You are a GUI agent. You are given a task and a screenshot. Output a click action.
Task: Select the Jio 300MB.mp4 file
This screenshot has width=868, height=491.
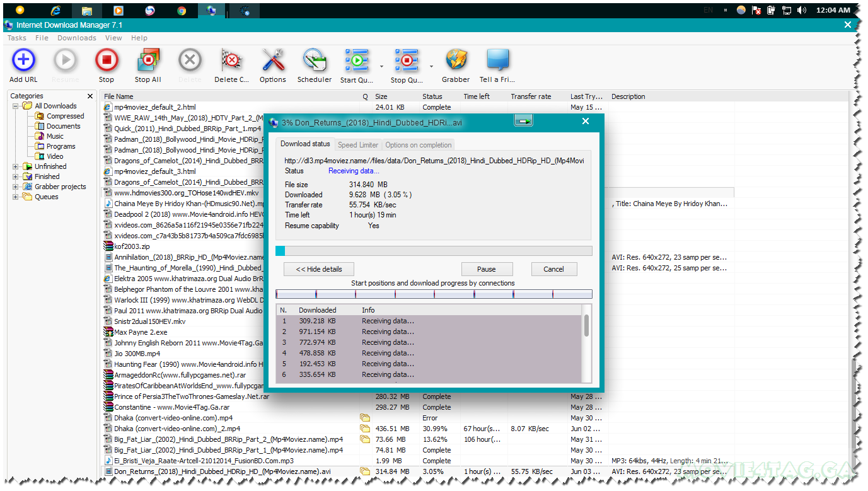(x=137, y=354)
